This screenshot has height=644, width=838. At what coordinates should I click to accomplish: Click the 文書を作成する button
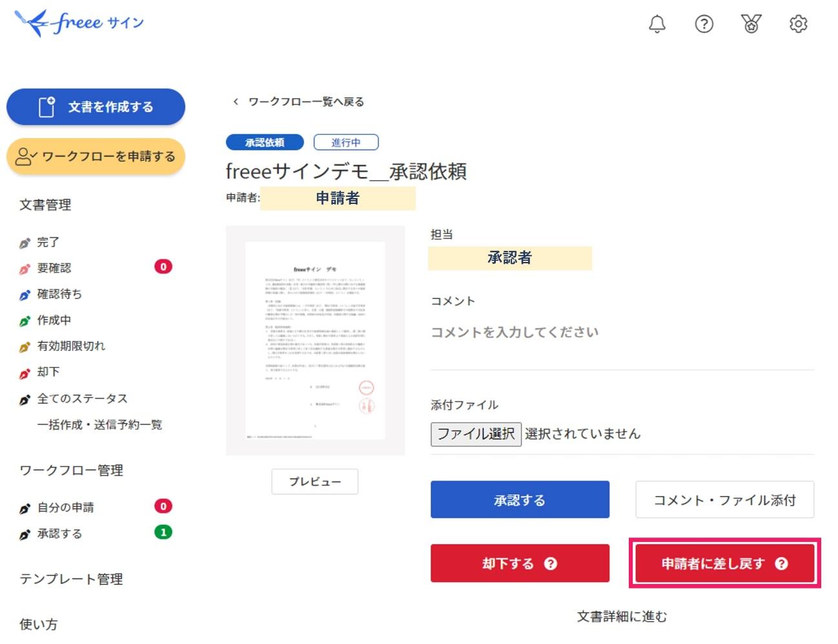tap(96, 106)
